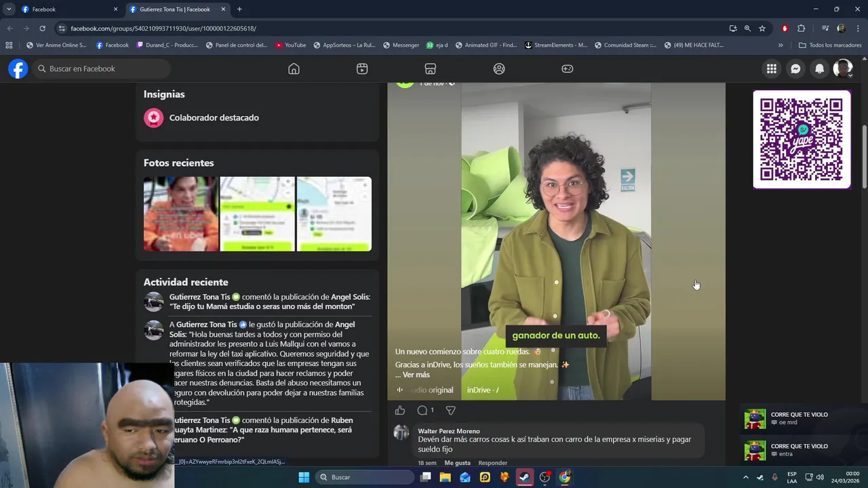Click the taskbar Buscar search box
868x488 pixels.
coord(366,477)
